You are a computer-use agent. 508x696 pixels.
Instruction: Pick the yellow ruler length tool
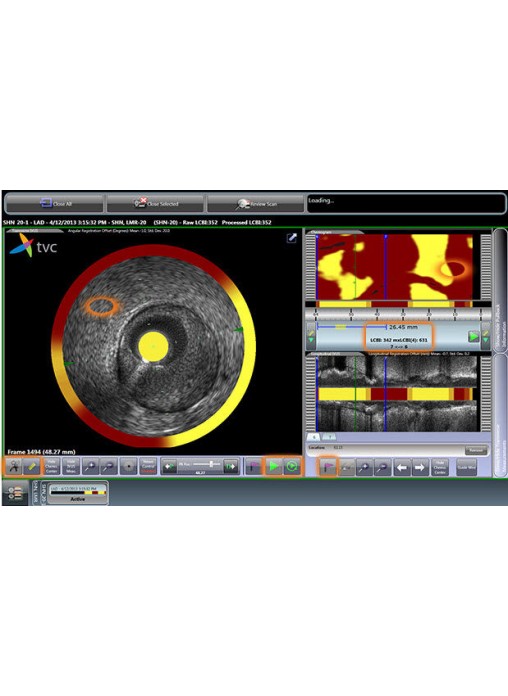coord(32,467)
